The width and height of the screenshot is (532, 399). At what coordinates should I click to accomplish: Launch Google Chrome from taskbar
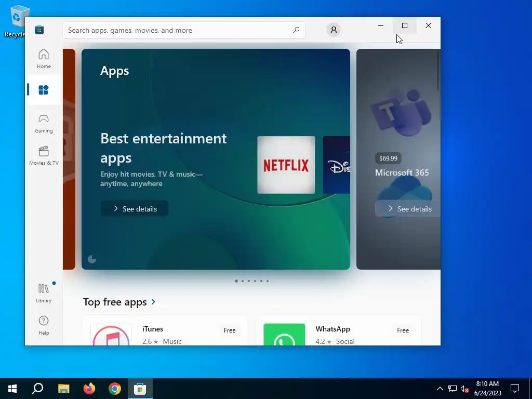pos(115,389)
